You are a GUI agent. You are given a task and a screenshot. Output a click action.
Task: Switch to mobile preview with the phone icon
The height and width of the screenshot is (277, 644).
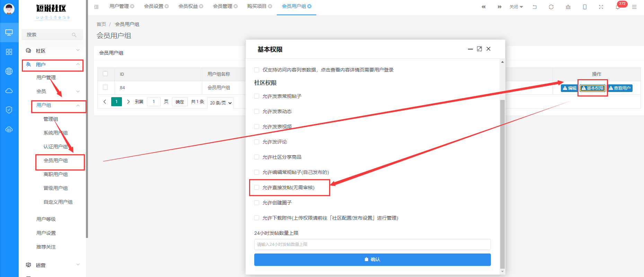tap(585, 7)
